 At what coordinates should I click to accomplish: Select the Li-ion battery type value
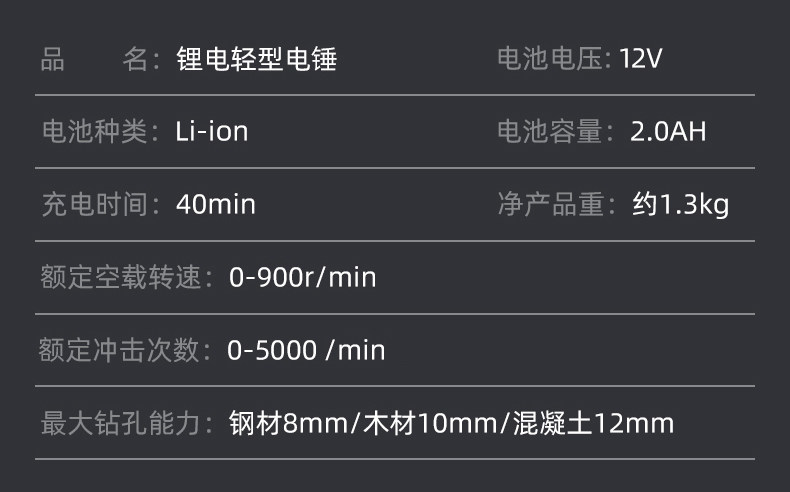(211, 131)
